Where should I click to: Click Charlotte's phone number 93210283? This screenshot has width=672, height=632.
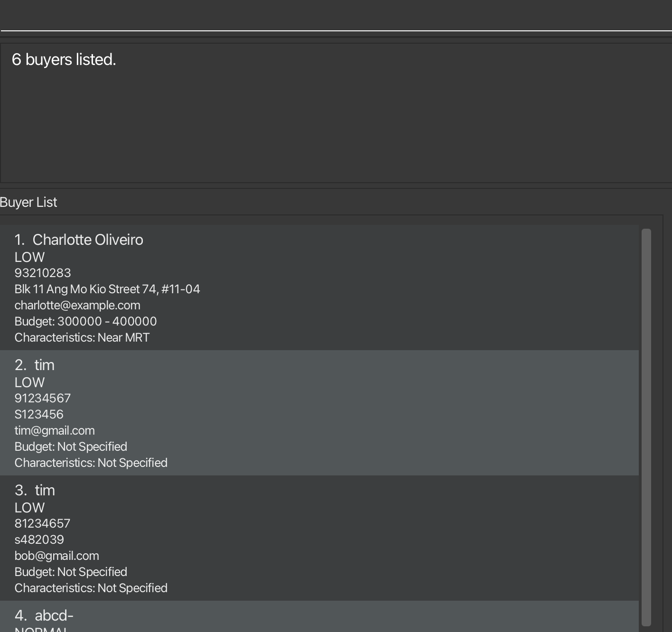click(x=43, y=273)
